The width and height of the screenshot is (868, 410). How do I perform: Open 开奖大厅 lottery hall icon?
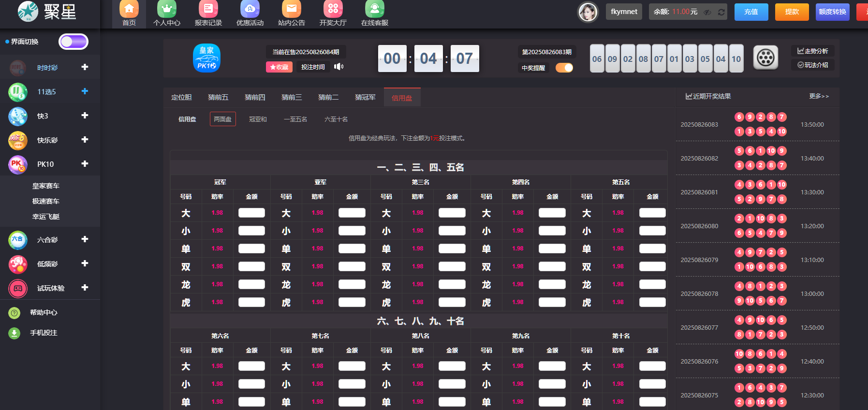pos(333,10)
